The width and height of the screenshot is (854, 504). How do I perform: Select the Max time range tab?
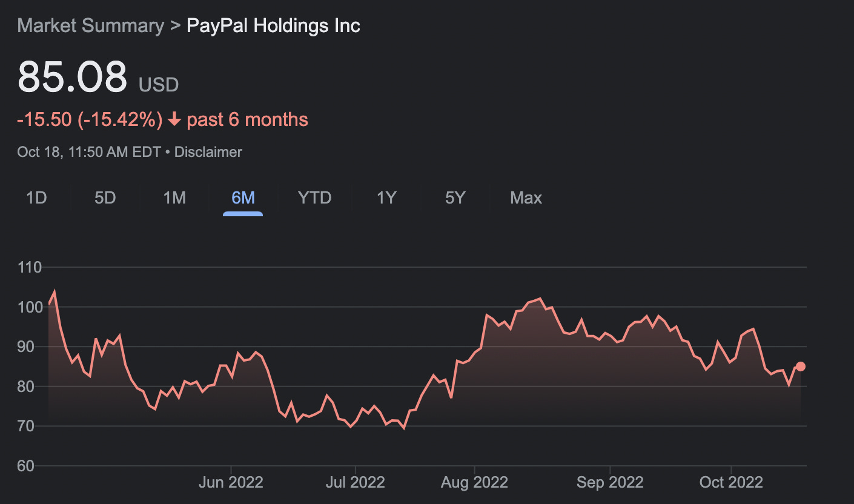(526, 197)
